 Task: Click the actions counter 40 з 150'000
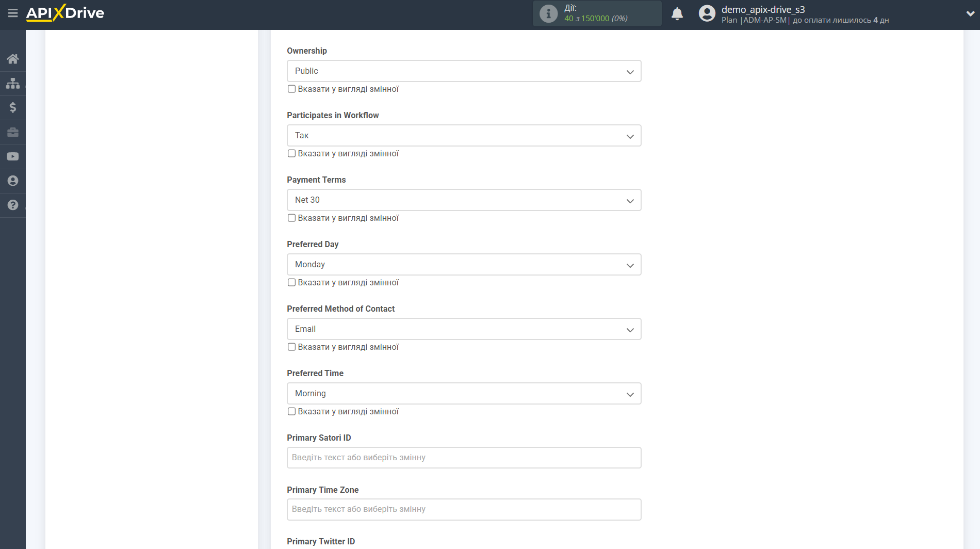(596, 19)
